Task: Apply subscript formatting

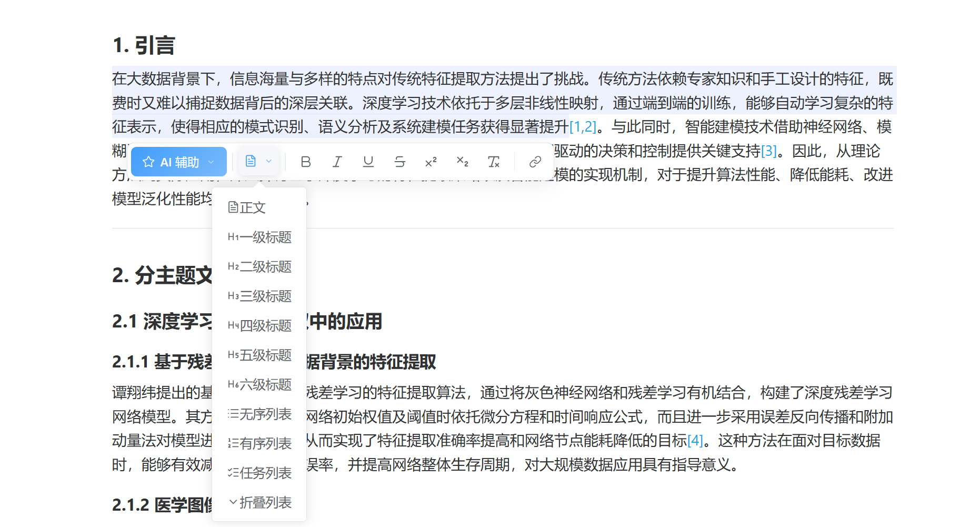Action: [462, 162]
